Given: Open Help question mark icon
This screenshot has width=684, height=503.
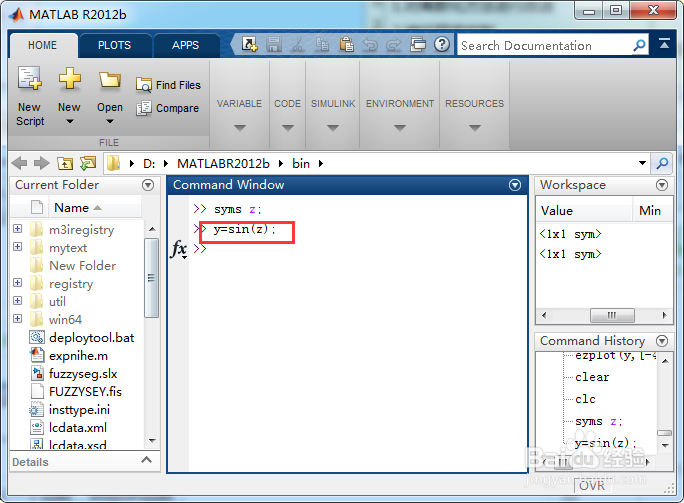Looking at the screenshot, I should 442,44.
